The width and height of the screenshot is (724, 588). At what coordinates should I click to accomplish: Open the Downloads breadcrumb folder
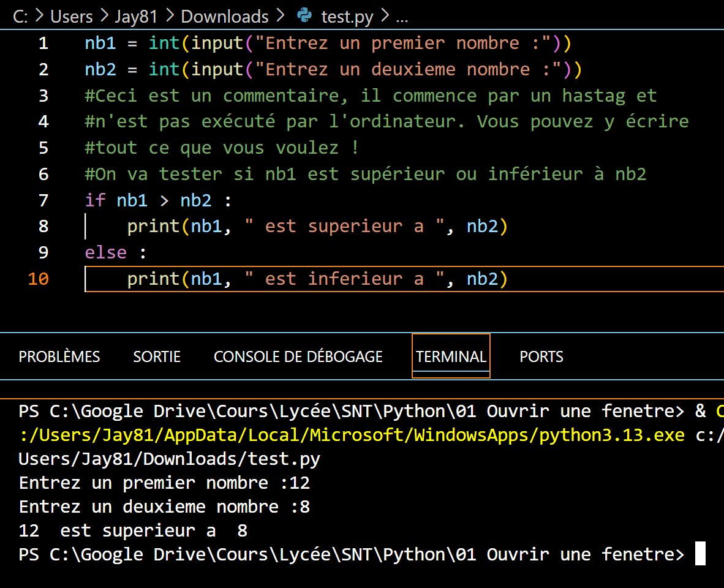click(x=225, y=17)
